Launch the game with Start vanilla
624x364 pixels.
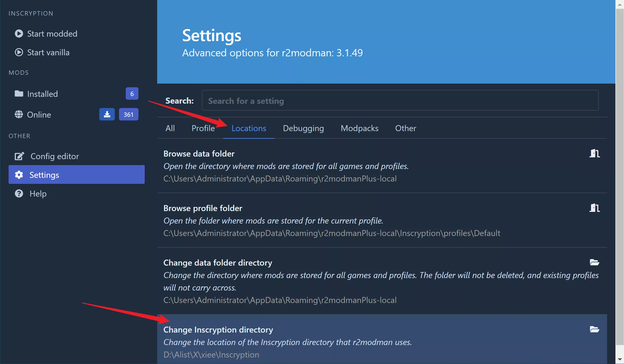48,52
